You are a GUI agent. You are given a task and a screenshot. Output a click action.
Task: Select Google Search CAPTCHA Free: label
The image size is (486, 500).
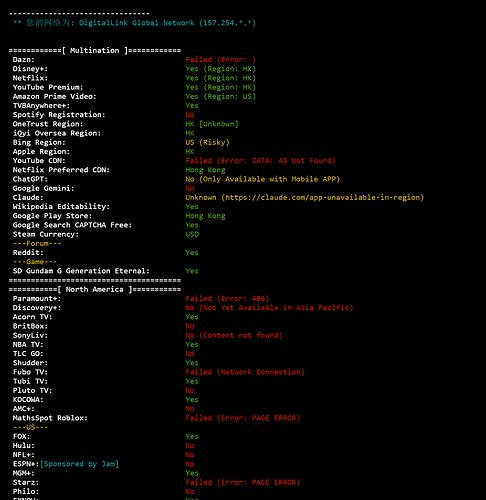[x=72, y=225]
